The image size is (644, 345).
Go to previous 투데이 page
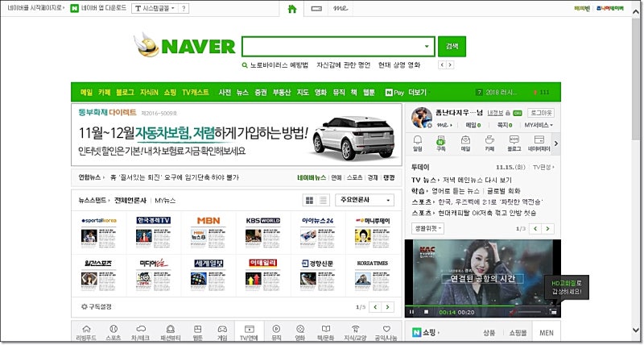tap(535, 229)
